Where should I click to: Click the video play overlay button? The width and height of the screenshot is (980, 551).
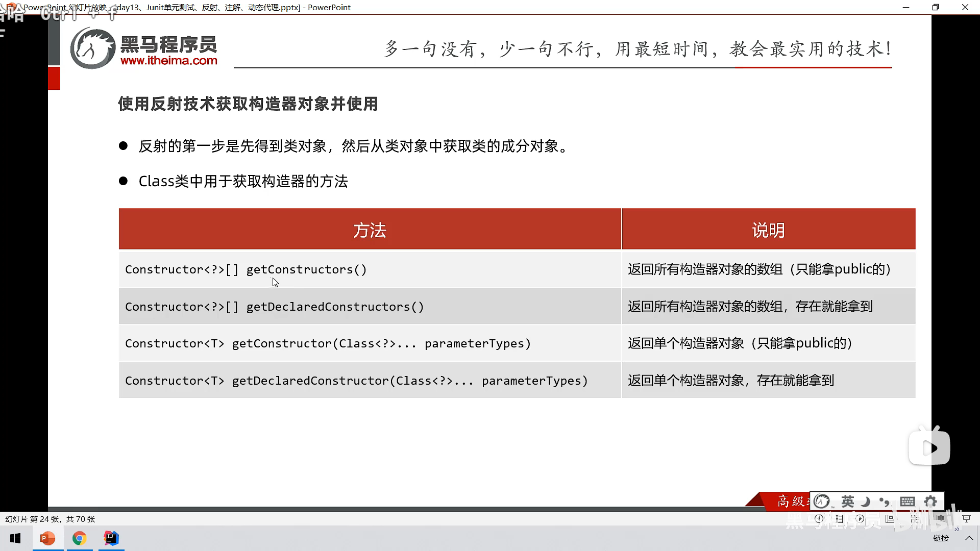pyautogui.click(x=929, y=448)
